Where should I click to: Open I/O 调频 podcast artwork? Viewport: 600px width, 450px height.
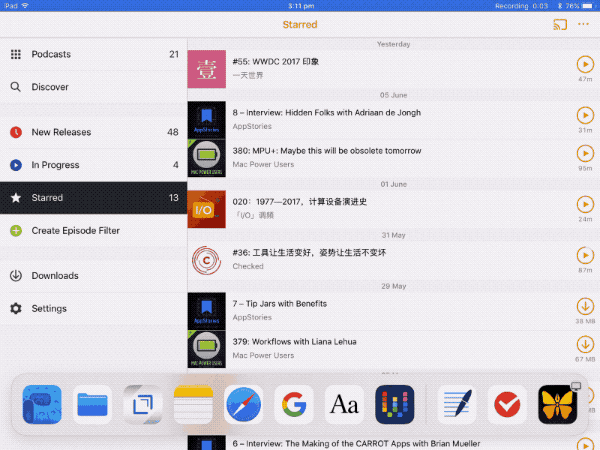(207, 209)
